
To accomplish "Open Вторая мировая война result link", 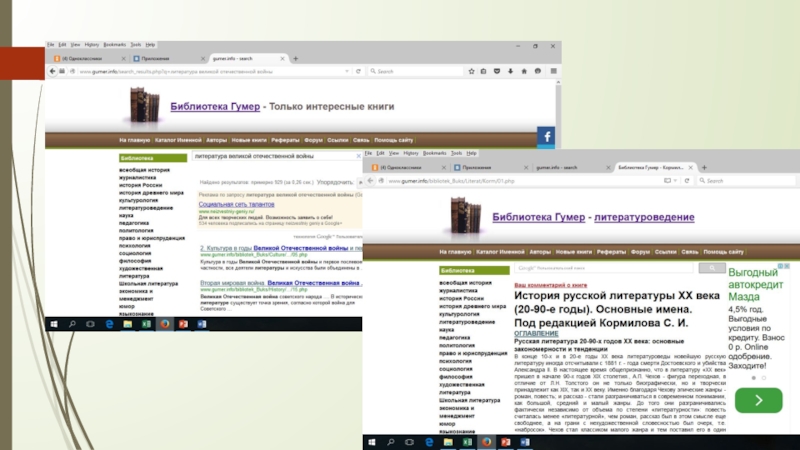I will coord(281,283).
